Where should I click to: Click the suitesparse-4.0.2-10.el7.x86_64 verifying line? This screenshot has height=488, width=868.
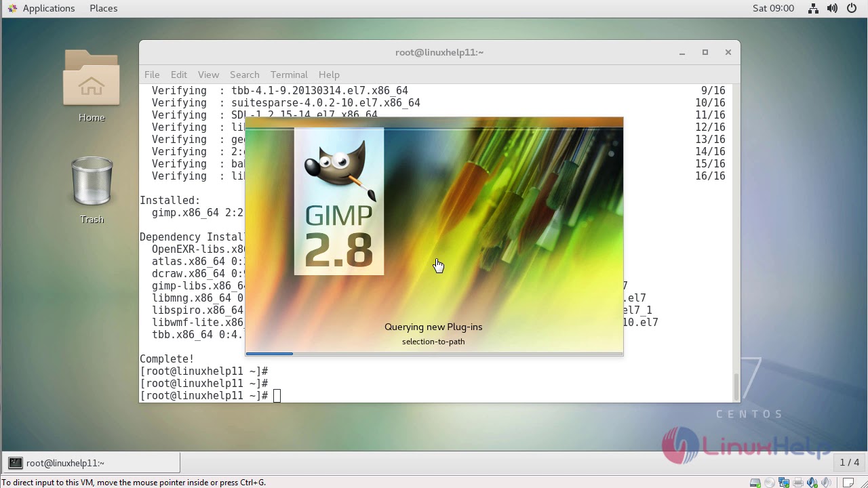286,103
